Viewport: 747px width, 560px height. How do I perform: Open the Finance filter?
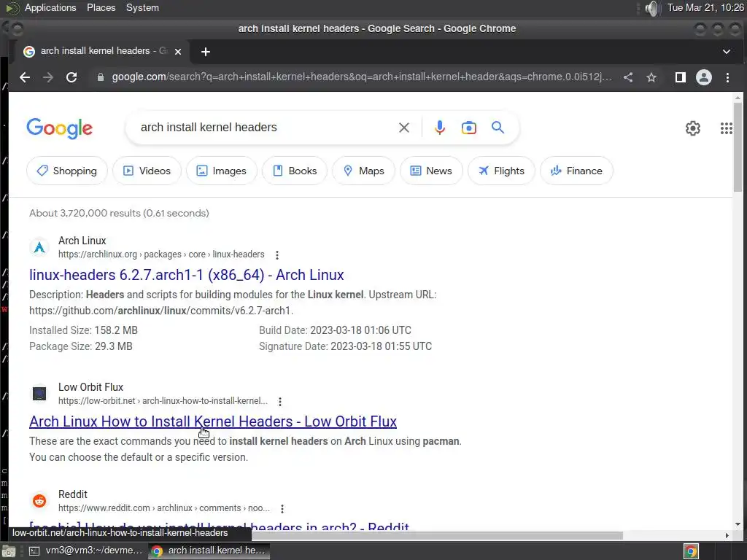click(x=576, y=171)
